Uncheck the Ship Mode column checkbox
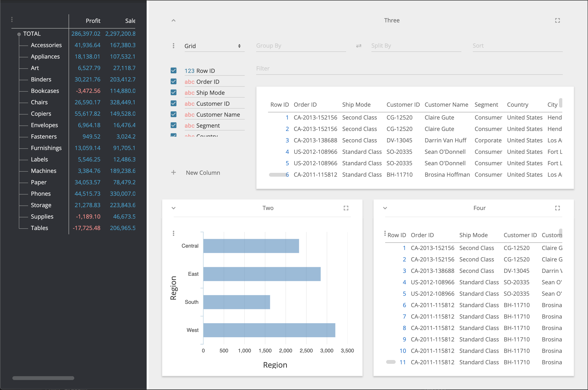Image resolution: width=588 pixels, height=390 pixels. 173,93
